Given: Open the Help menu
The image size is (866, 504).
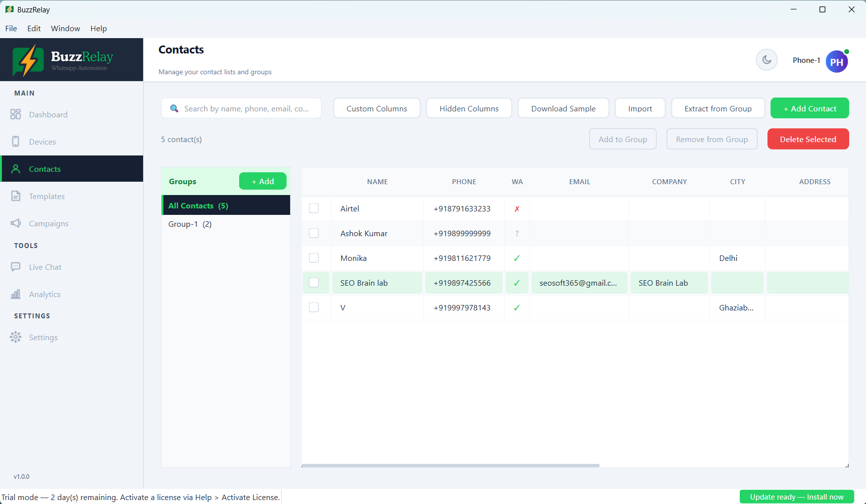Looking at the screenshot, I should pyautogui.click(x=99, y=28).
